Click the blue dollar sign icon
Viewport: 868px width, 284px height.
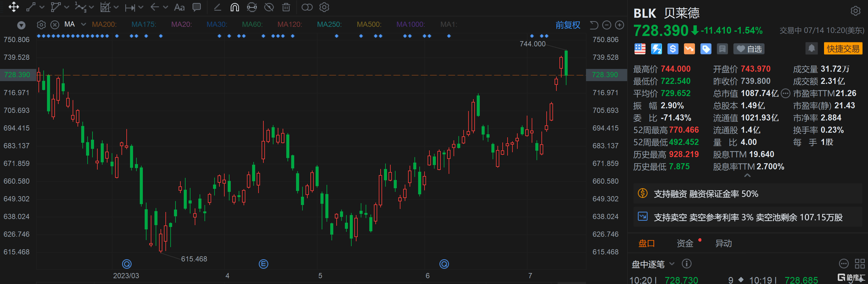click(673, 49)
